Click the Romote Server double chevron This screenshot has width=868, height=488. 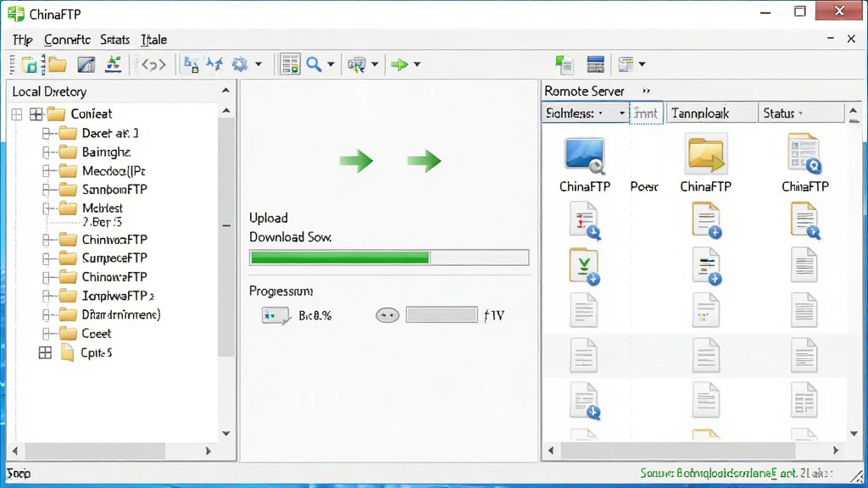[x=646, y=91]
